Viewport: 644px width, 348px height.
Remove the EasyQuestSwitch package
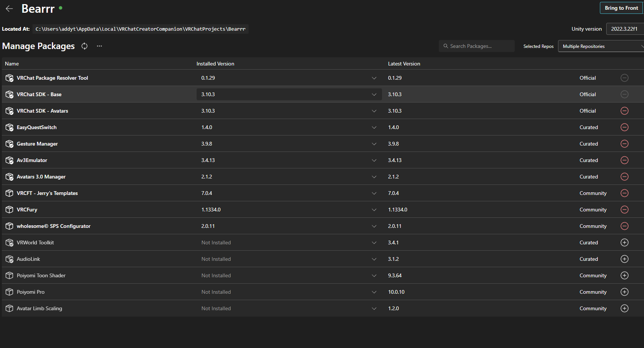(x=624, y=127)
